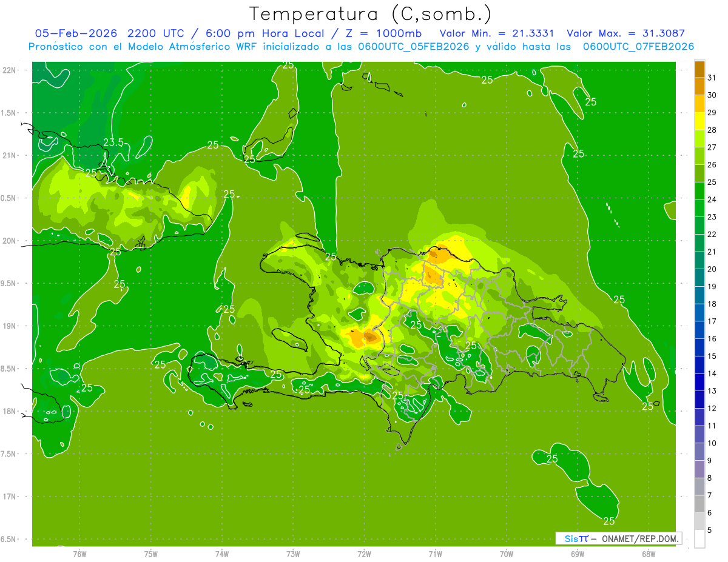This screenshot has height=562, width=728.
Task: Click the '28' label on color legend
Action: [712, 130]
